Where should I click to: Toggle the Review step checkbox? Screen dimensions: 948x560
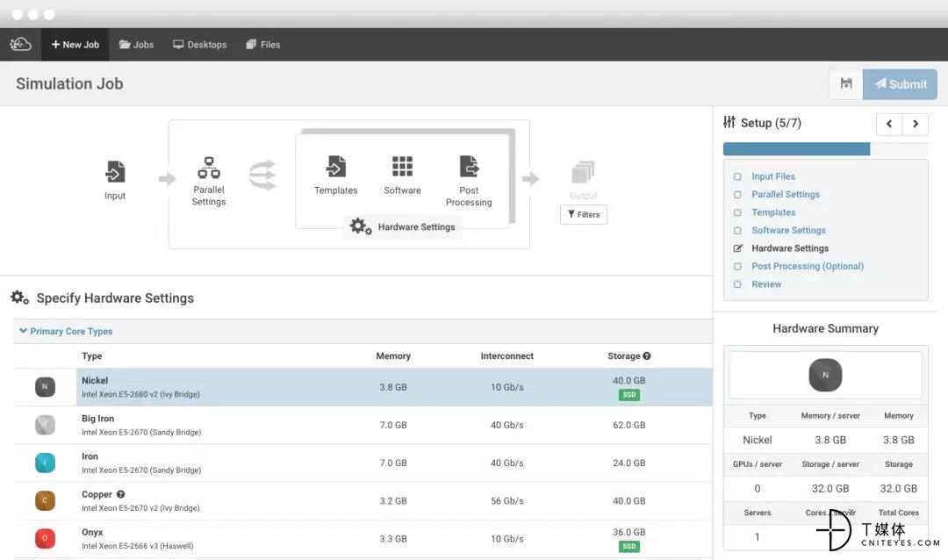[x=737, y=284]
